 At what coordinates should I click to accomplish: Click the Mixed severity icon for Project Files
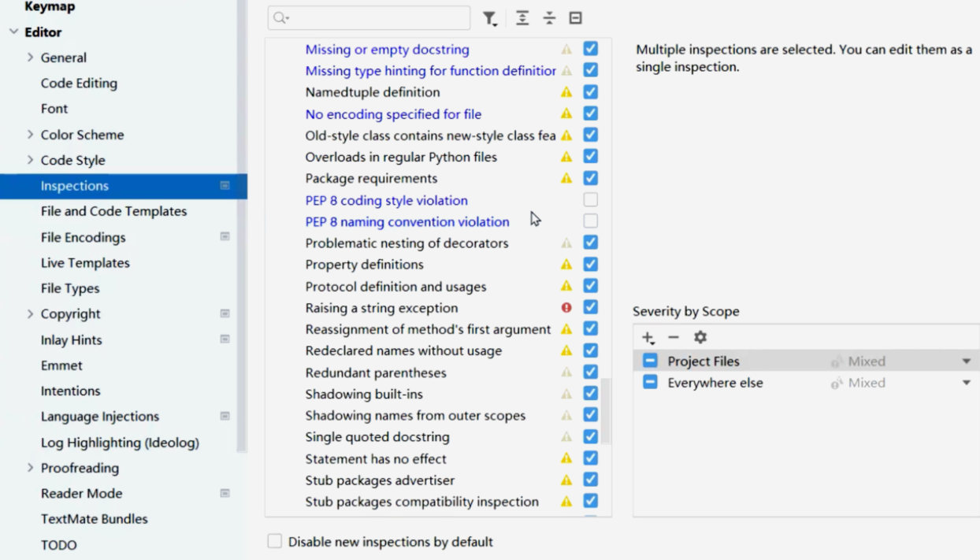[837, 362]
